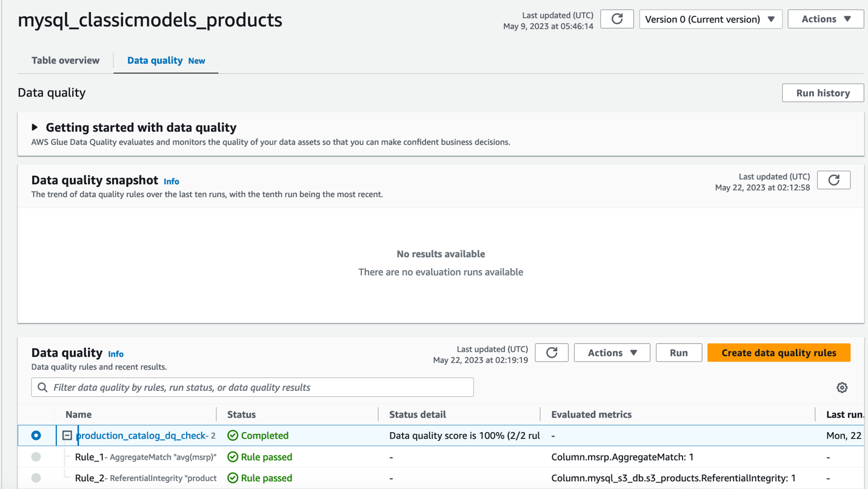The width and height of the screenshot is (868, 489).
Task: Switch to the Data quality tab
Action: click(155, 60)
